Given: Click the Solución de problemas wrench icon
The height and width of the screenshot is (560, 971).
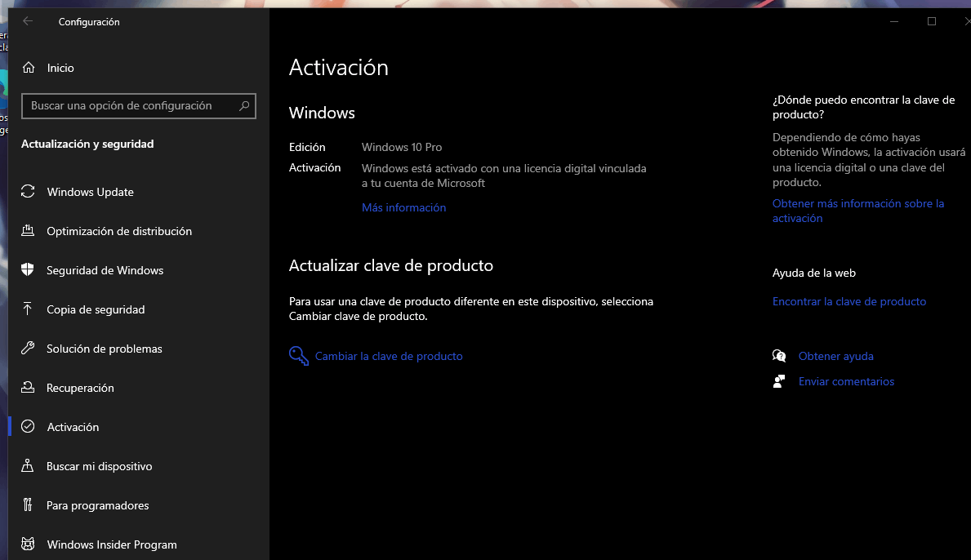Looking at the screenshot, I should point(28,348).
